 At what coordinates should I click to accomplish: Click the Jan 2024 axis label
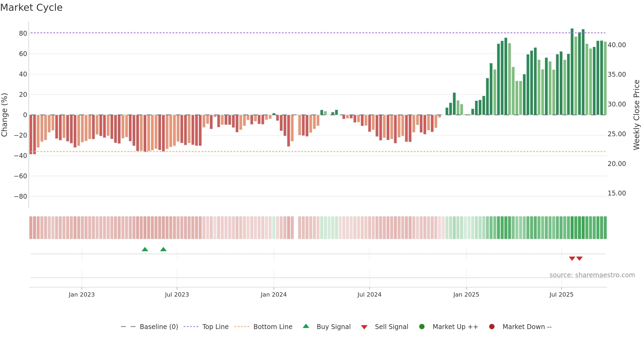click(274, 294)
